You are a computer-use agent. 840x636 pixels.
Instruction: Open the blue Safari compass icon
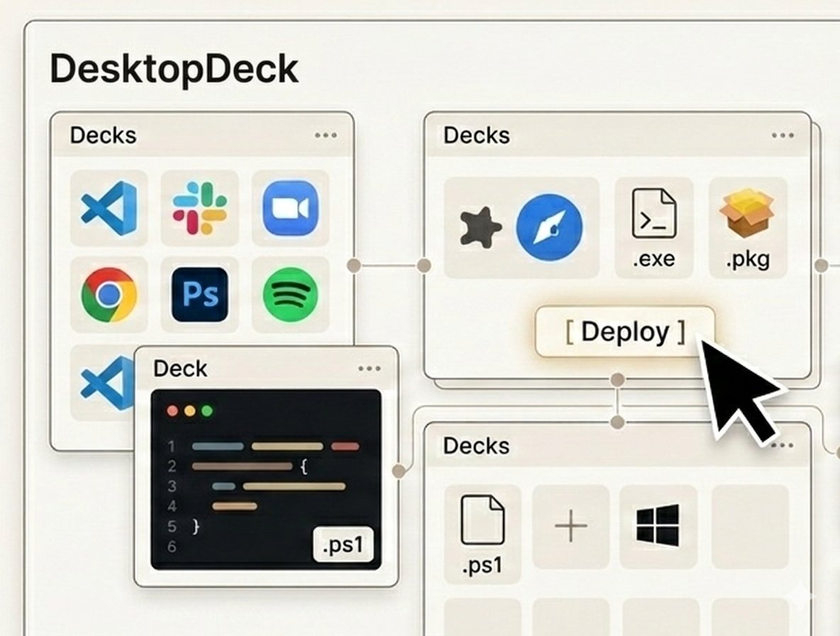549,228
